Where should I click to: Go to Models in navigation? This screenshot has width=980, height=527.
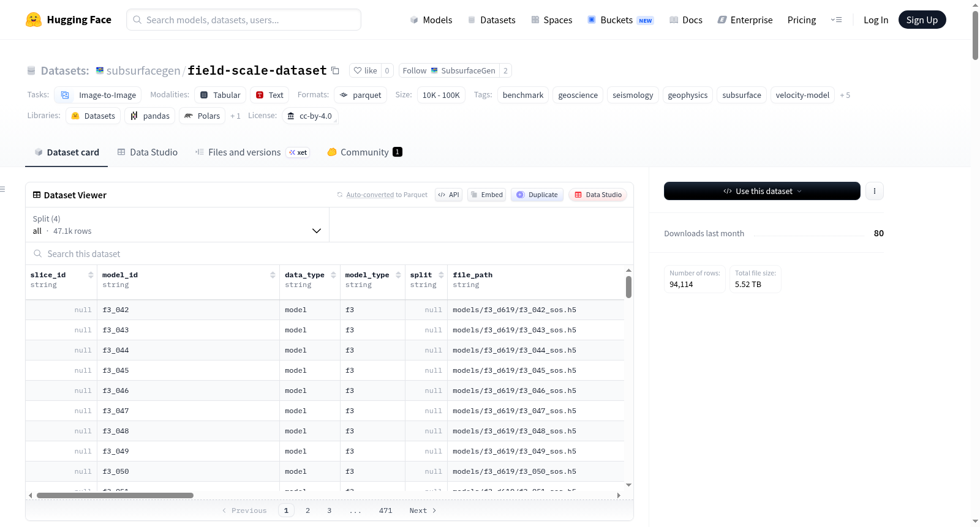coord(431,20)
